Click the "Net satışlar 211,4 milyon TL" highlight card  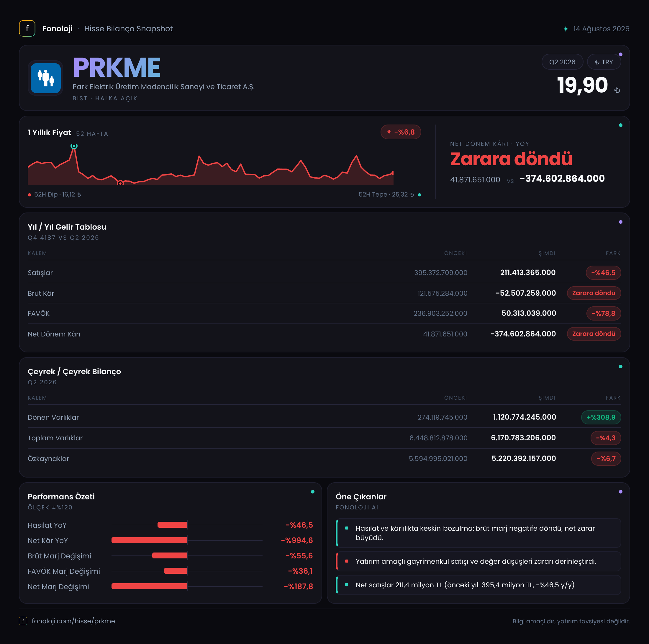pos(478,585)
